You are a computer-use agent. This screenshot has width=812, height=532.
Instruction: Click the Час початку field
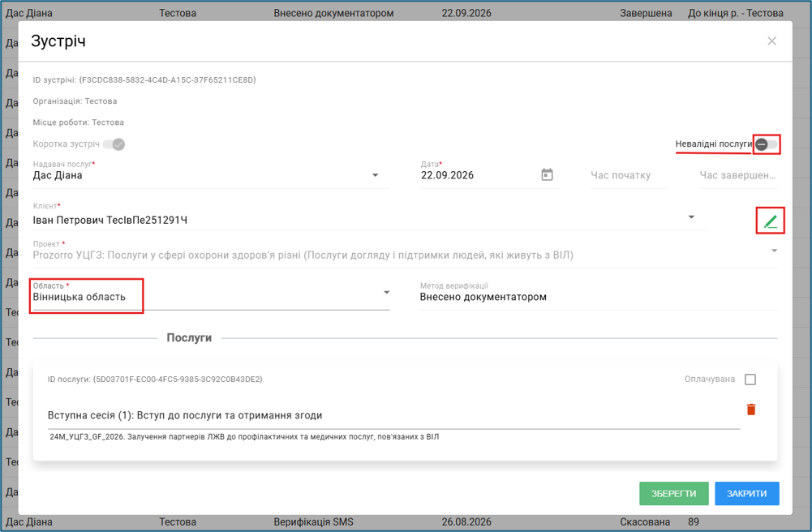click(629, 175)
